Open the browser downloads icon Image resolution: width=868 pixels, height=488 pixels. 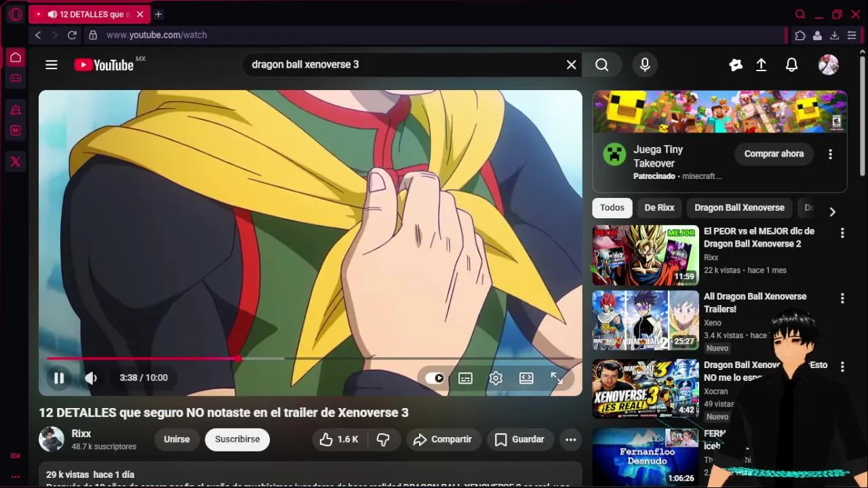[834, 35]
